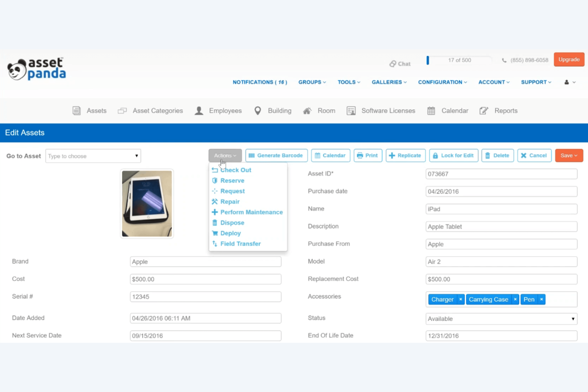Viewport: 588px width, 392px height.
Task: Click the Repair tools icon
Action: (215, 202)
